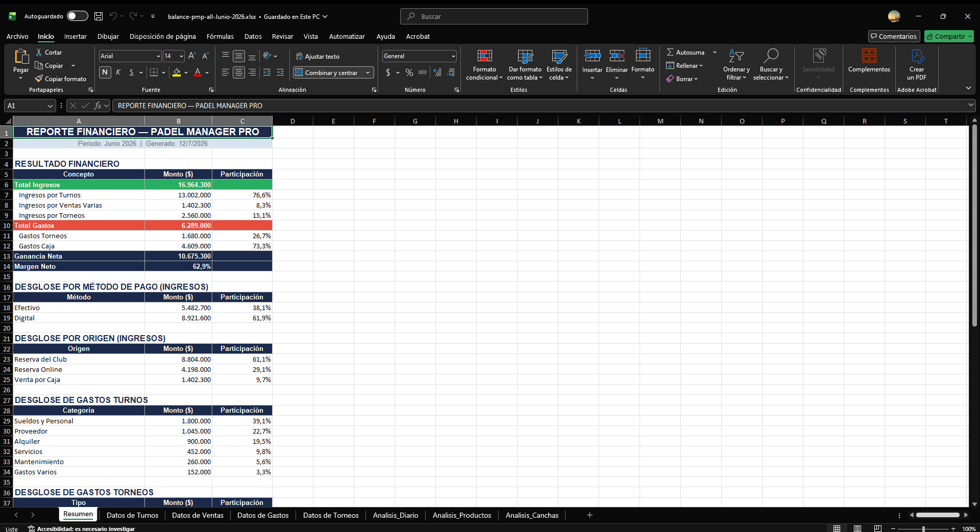The width and height of the screenshot is (980, 532).
Task: Open Autosuma dropdown arrow
Action: tap(715, 53)
